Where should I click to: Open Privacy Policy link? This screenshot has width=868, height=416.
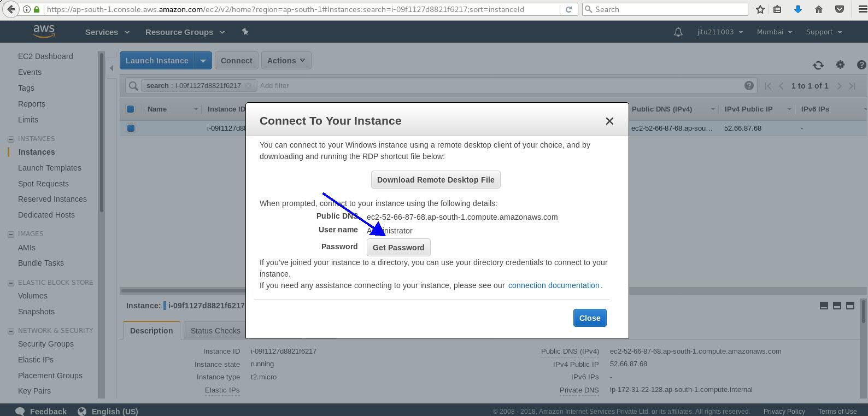pyautogui.click(x=784, y=412)
